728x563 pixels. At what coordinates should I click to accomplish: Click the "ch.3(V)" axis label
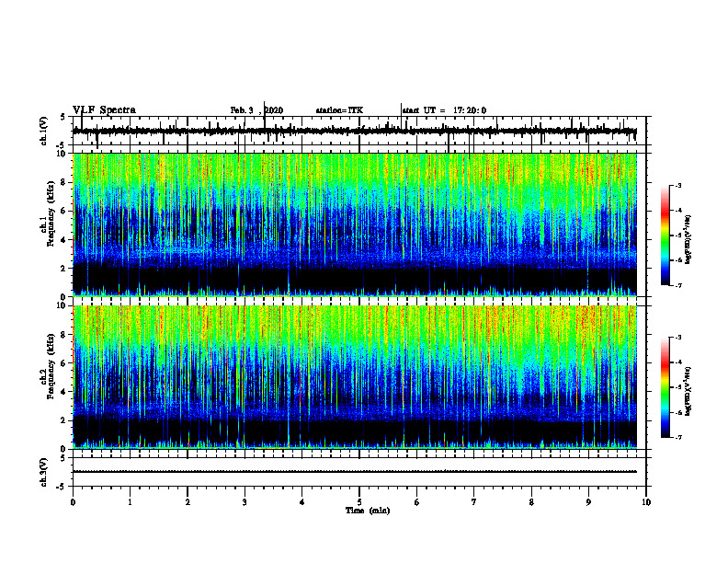click(44, 472)
